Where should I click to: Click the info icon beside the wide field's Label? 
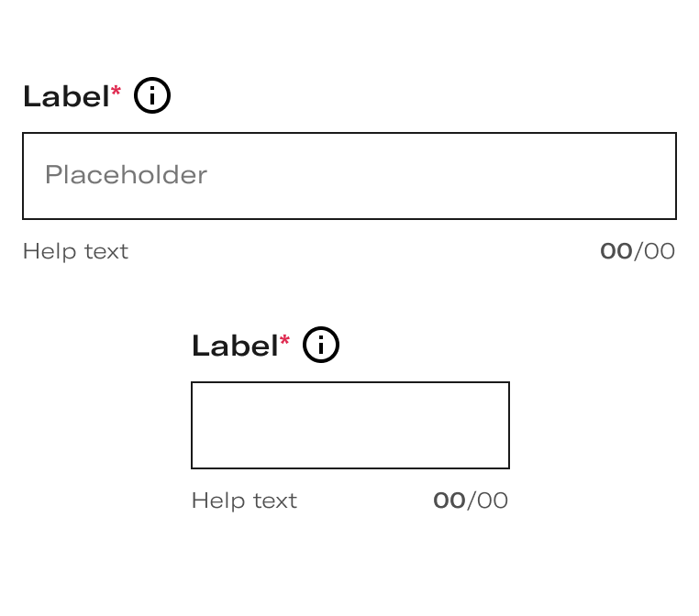(x=152, y=95)
